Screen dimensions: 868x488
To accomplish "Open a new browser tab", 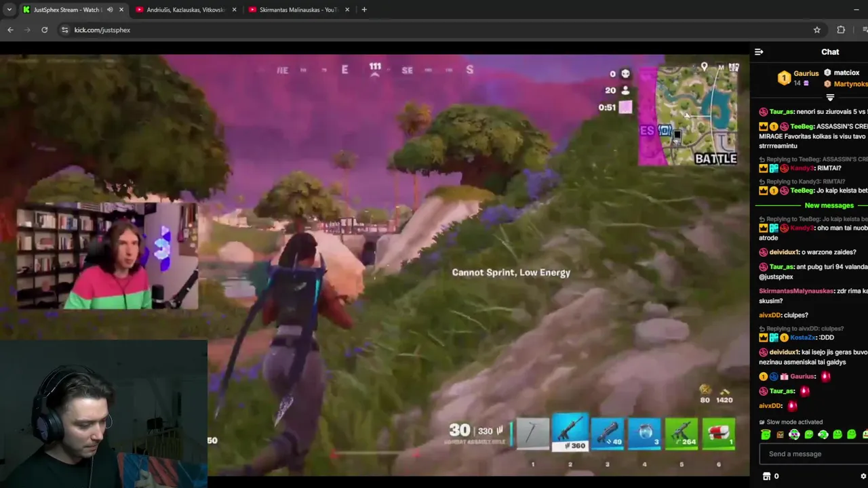I will 364,9.
